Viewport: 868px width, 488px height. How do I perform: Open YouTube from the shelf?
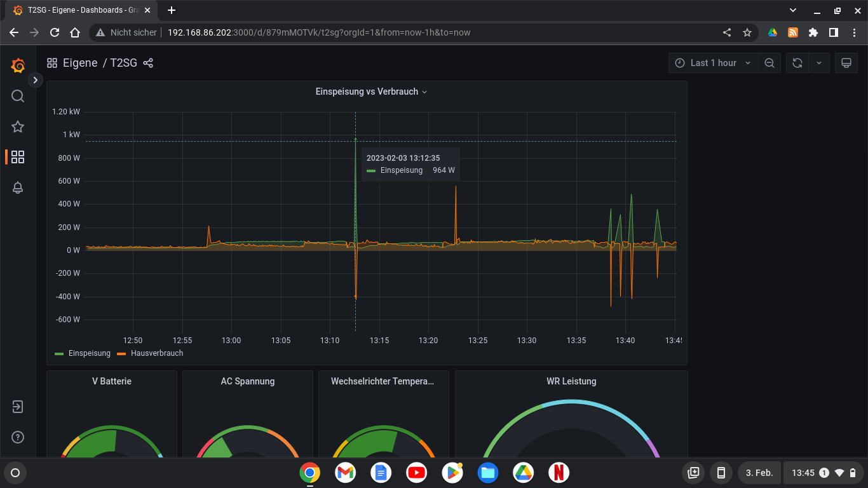point(416,473)
